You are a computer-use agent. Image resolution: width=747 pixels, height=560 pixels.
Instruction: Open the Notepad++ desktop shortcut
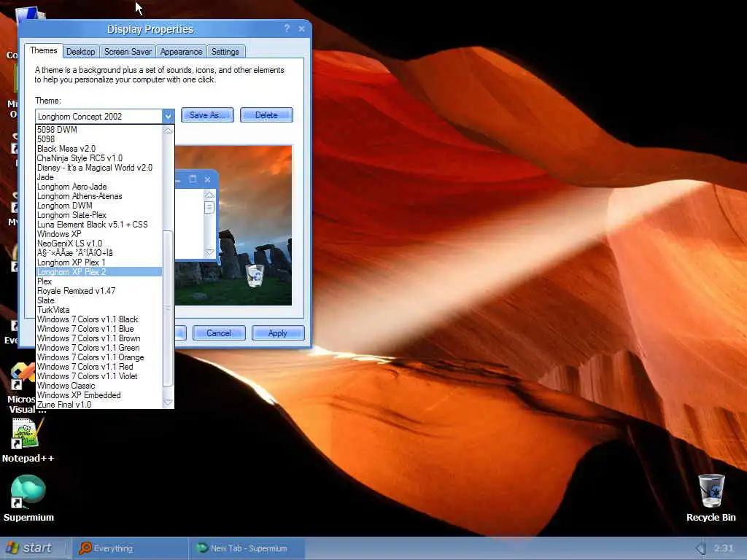[x=28, y=440]
